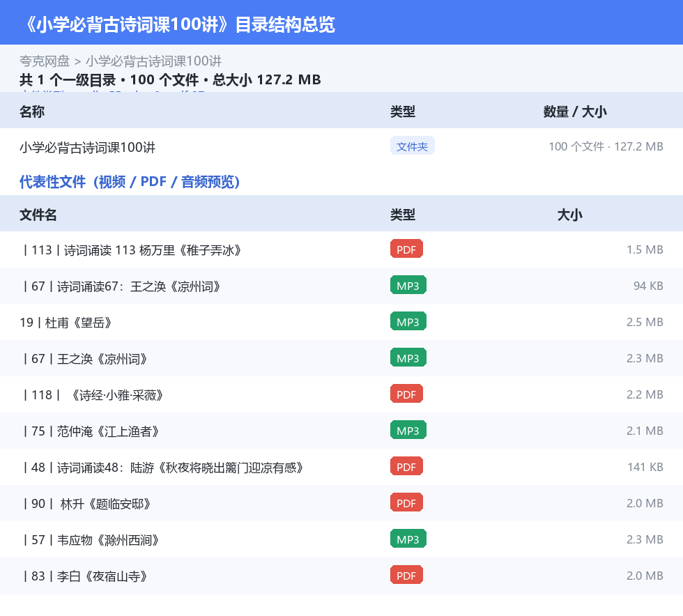Open file 诗词诵读67：王之涣《凉州词》
Screen dimensions: 683x616
(121, 286)
